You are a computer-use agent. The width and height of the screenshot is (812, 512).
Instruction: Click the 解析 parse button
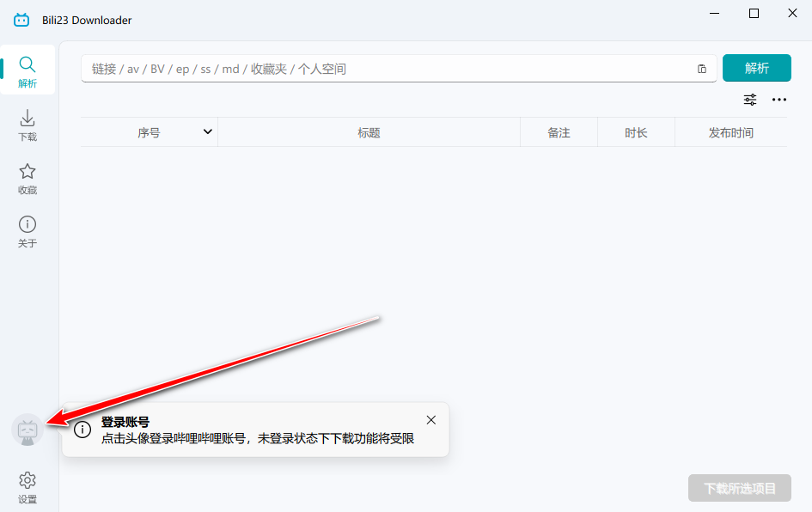pyautogui.click(x=757, y=68)
